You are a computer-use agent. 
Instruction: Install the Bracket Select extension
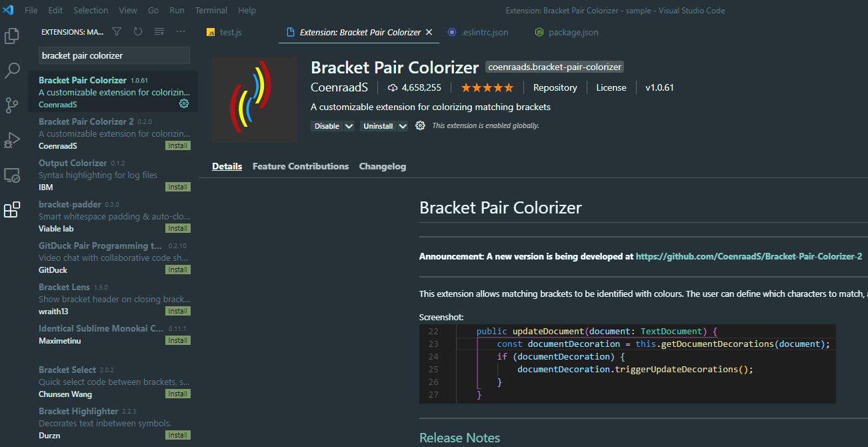[x=178, y=394]
